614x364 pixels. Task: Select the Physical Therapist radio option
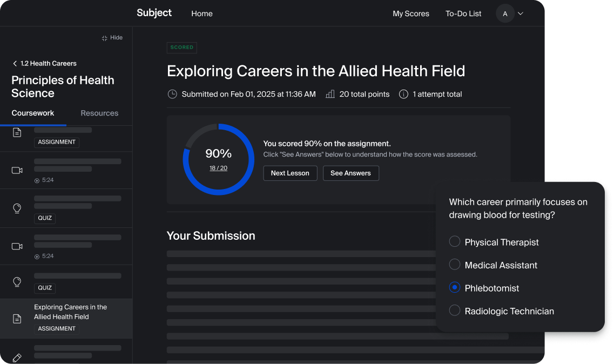(455, 242)
